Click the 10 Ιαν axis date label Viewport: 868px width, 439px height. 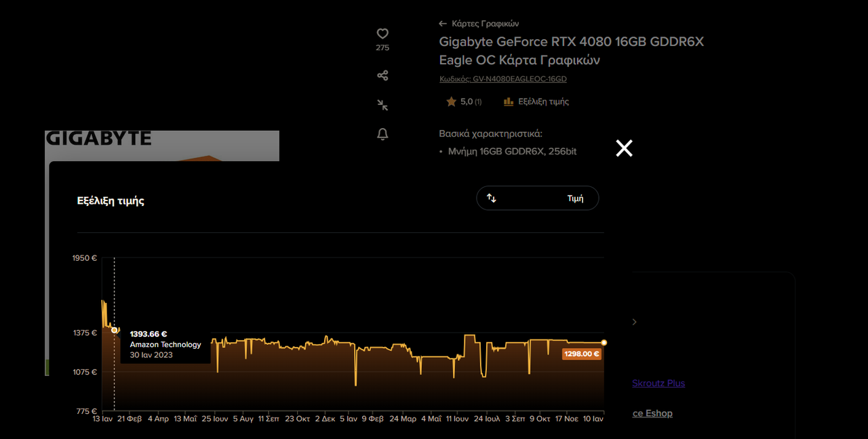tap(593, 419)
